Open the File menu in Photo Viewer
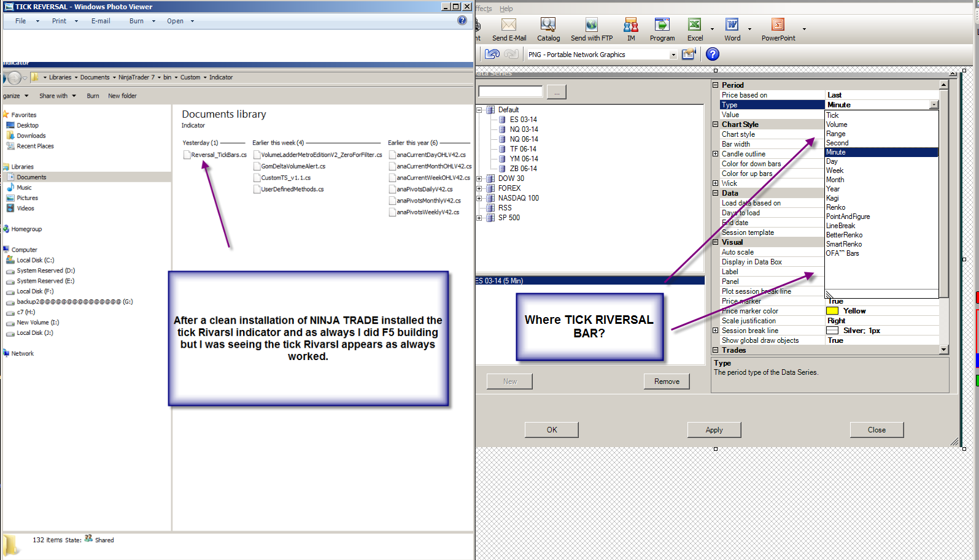 coord(21,21)
